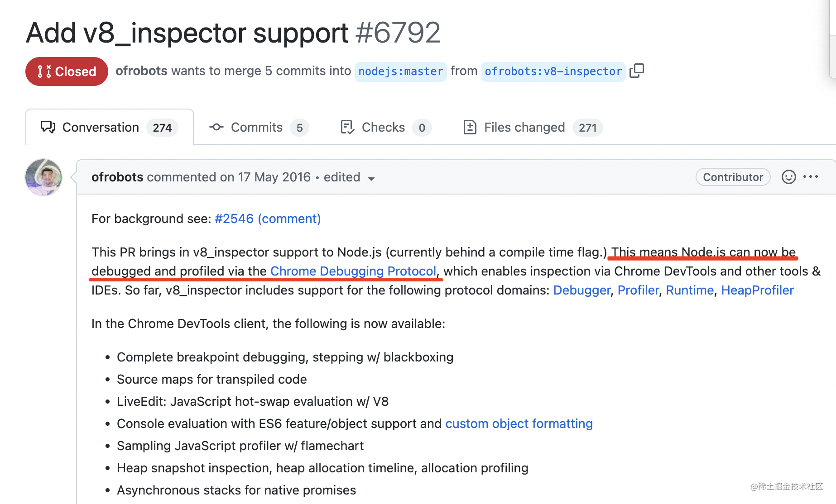Click ofrobots profile avatar
Image resolution: width=836 pixels, height=504 pixels.
coord(43,177)
